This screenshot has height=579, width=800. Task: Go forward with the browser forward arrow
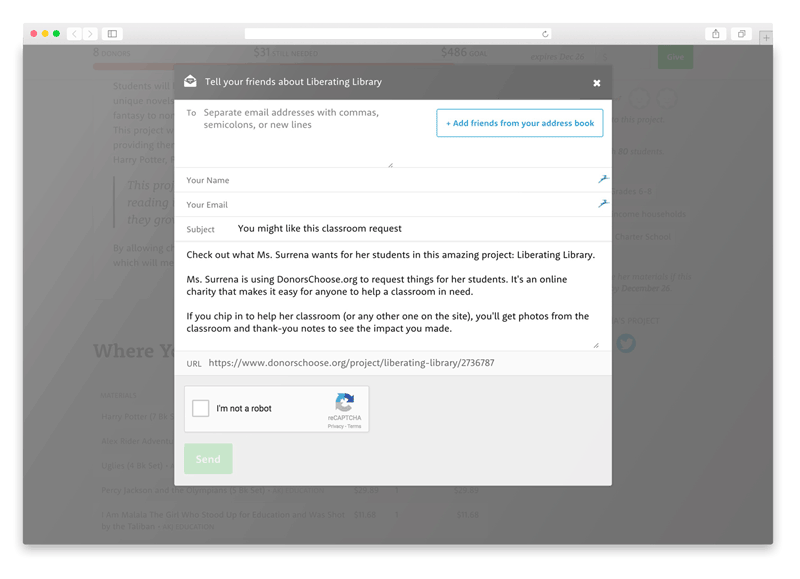click(x=90, y=34)
